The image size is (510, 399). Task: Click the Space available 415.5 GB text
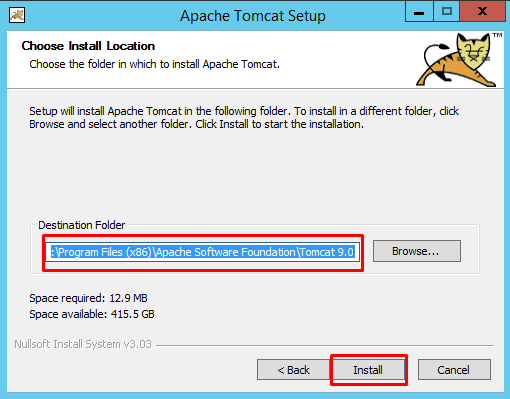point(92,314)
